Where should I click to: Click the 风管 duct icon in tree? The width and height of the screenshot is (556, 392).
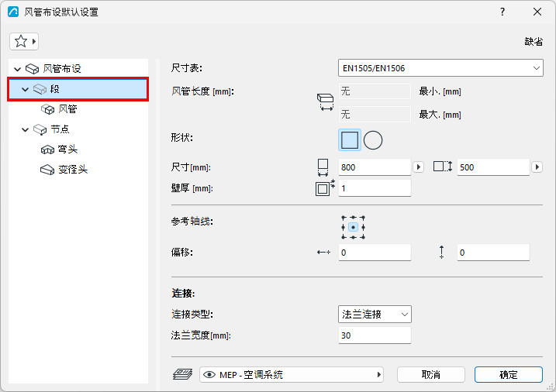pos(47,109)
